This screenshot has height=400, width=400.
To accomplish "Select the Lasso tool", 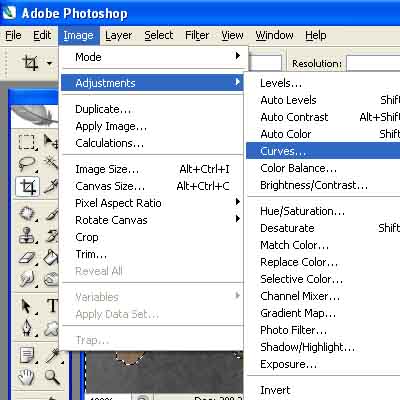I will coord(27,164).
